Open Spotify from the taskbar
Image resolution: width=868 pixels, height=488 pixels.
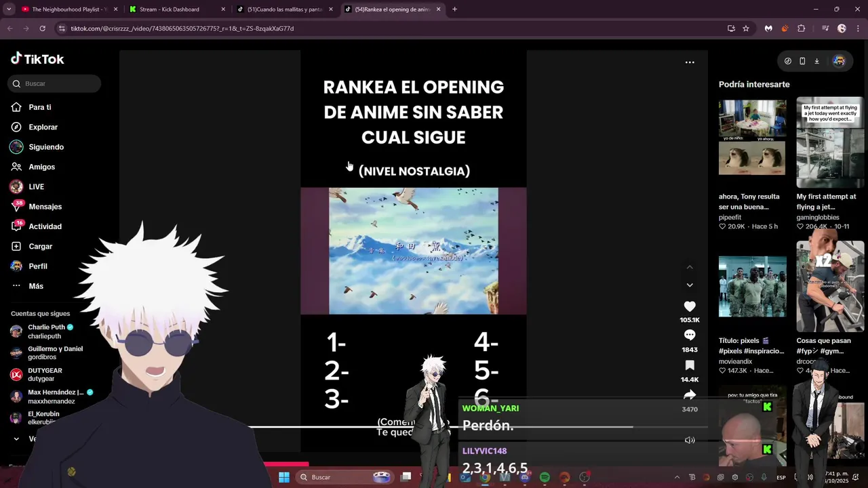coord(545,477)
